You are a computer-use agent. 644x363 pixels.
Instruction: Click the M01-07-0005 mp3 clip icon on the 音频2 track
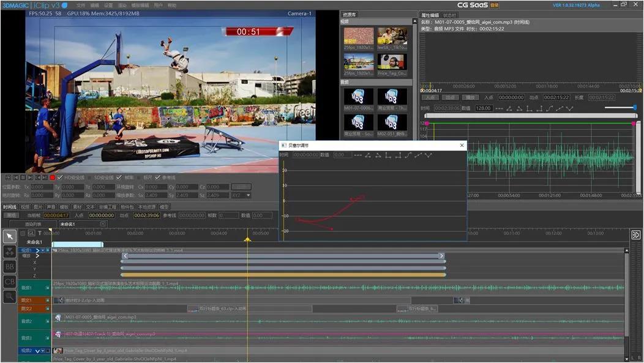(x=58, y=318)
